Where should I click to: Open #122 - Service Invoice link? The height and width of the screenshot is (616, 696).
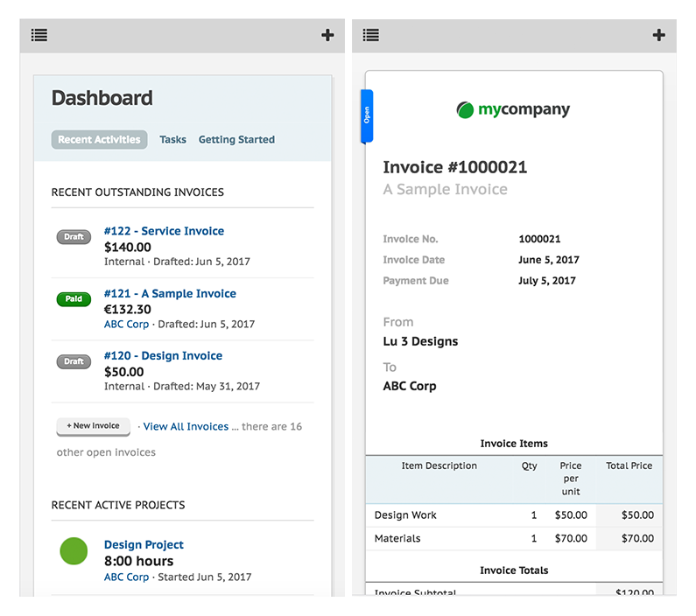164,231
